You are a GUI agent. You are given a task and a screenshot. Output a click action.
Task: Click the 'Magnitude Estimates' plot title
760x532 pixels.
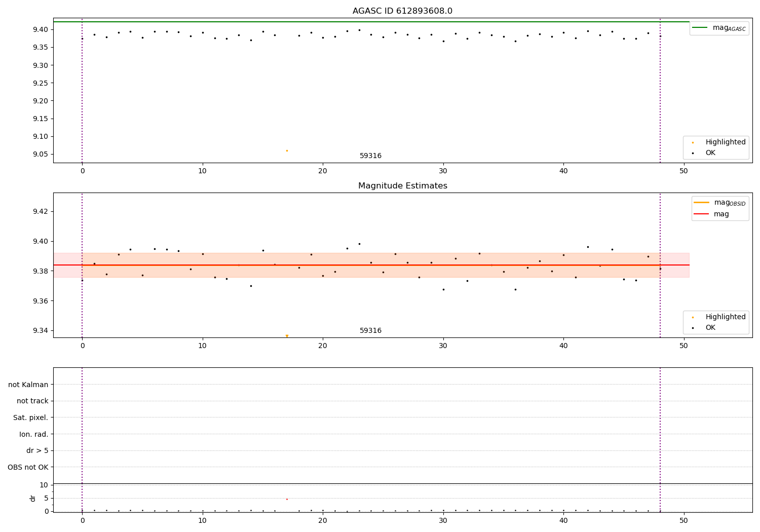click(402, 186)
